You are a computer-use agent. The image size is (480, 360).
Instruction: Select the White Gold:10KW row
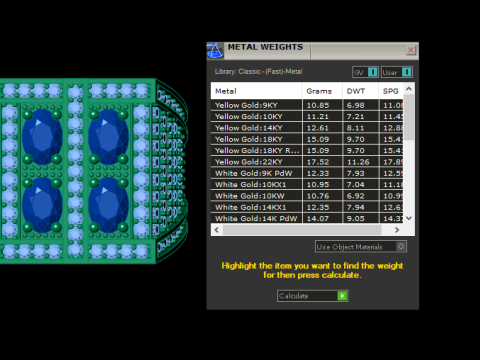(x=307, y=196)
